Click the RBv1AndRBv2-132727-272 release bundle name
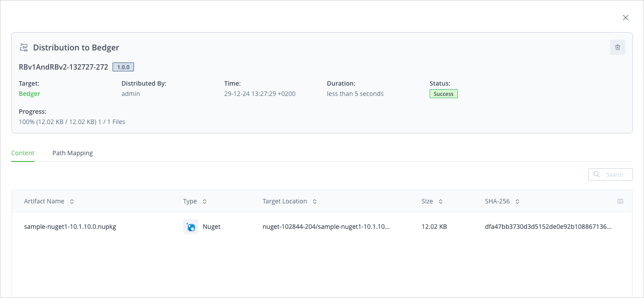 [63, 66]
